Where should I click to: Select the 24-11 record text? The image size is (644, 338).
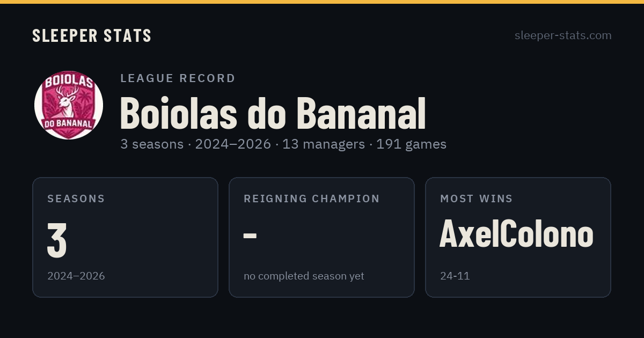tap(455, 276)
